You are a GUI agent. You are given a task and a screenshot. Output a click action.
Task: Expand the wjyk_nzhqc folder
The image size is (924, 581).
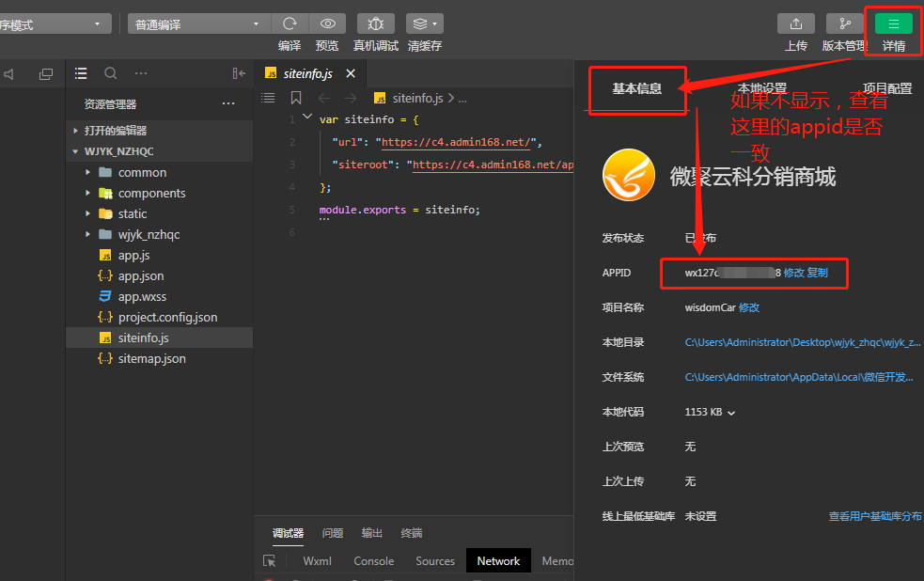pos(159,234)
